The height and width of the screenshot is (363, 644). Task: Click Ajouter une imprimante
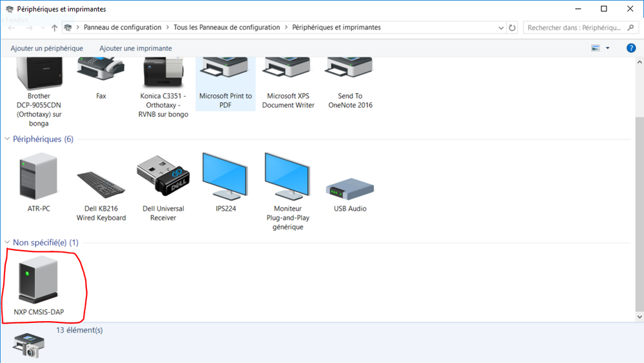135,48
